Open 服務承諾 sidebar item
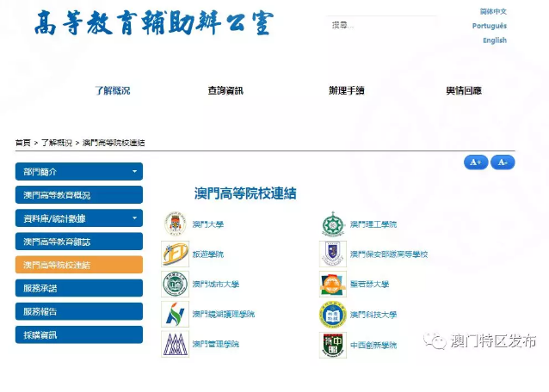The height and width of the screenshot is (392, 549). [79, 288]
